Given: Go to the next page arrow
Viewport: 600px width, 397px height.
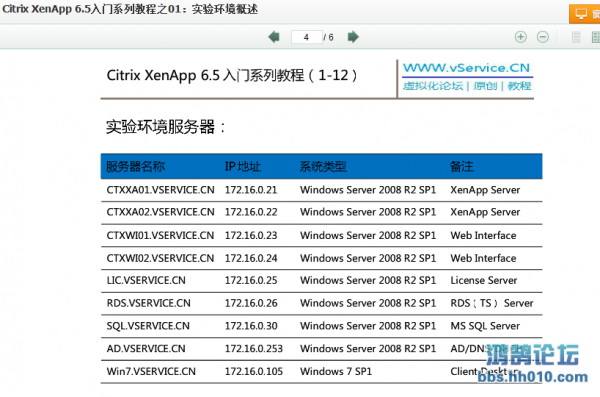Looking at the screenshot, I should click(353, 37).
